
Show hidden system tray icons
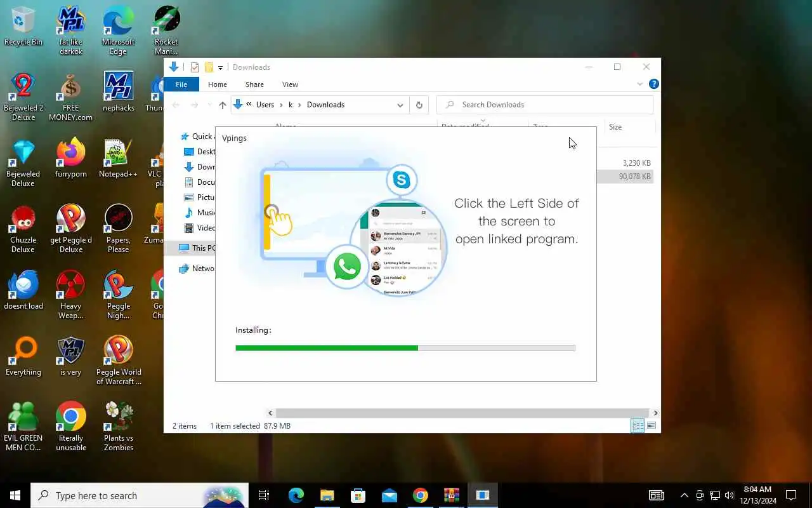pyautogui.click(x=684, y=495)
